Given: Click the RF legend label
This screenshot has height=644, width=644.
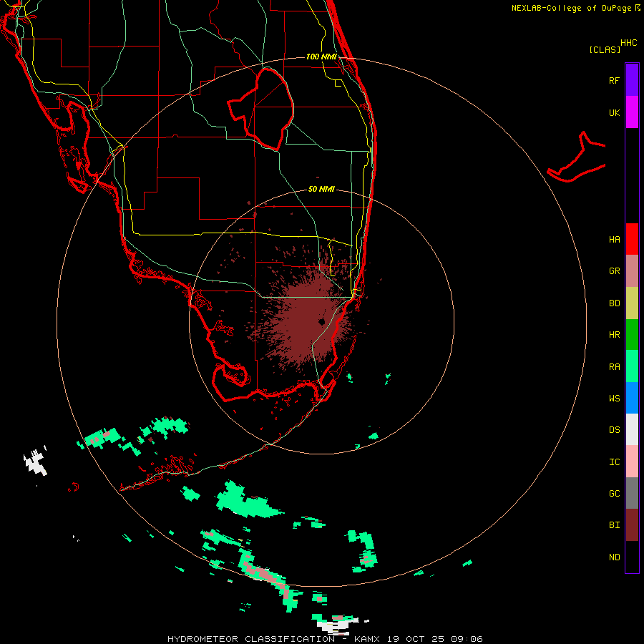Looking at the screenshot, I should [x=614, y=80].
